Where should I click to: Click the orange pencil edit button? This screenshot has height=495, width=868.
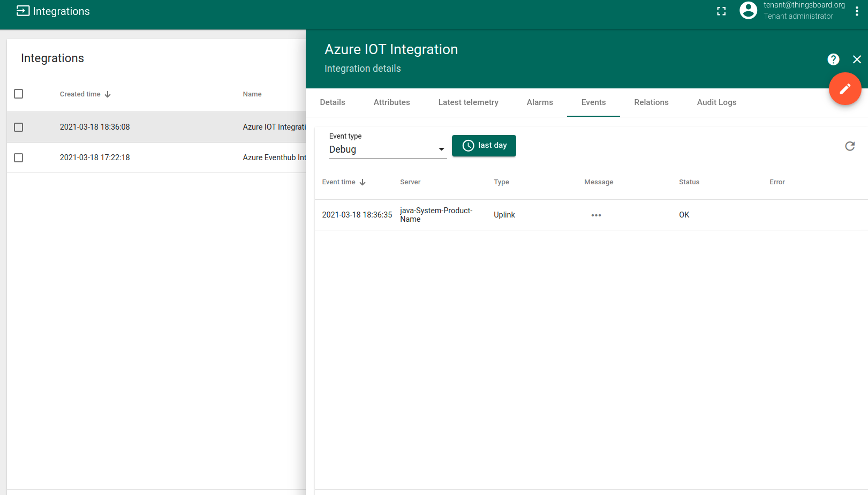[844, 89]
